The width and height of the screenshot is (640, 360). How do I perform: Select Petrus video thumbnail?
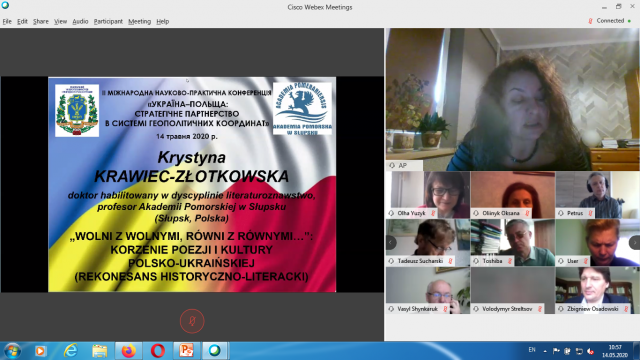pos(598,195)
